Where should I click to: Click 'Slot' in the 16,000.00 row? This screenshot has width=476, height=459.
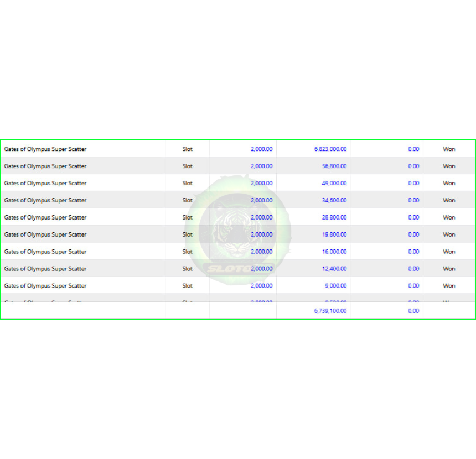pyautogui.click(x=187, y=252)
